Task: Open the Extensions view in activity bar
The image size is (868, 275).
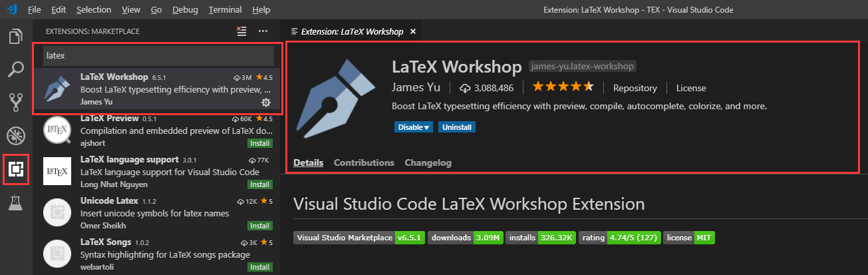Action: [x=16, y=169]
